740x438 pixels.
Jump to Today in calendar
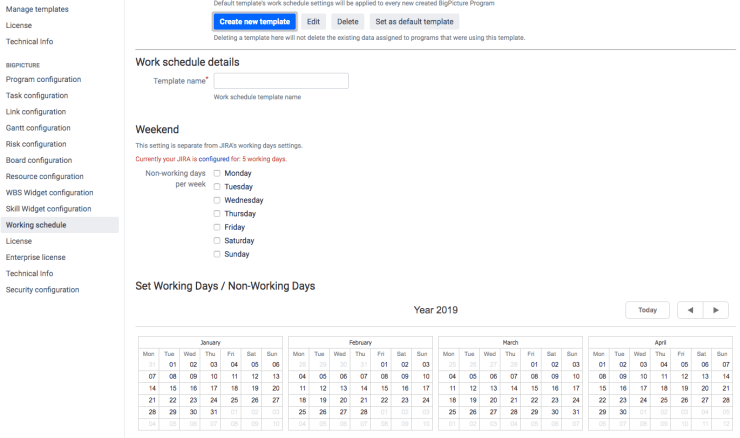(x=647, y=311)
